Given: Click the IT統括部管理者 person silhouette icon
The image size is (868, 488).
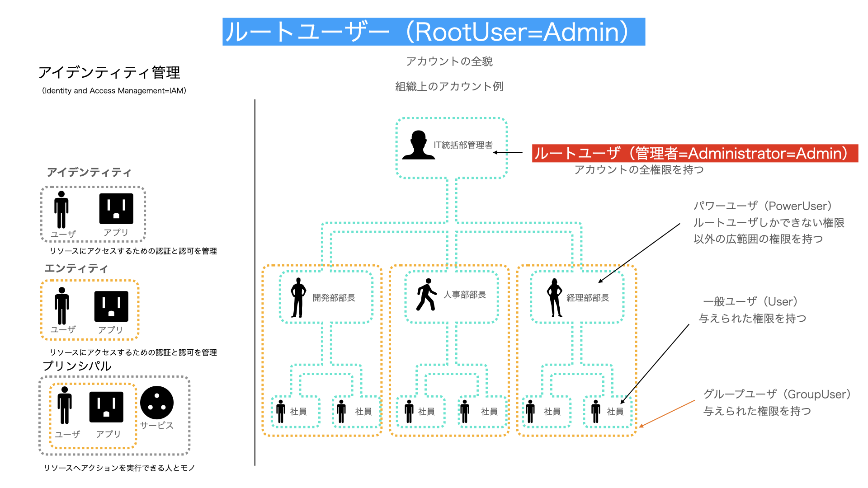Looking at the screenshot, I should click(419, 145).
